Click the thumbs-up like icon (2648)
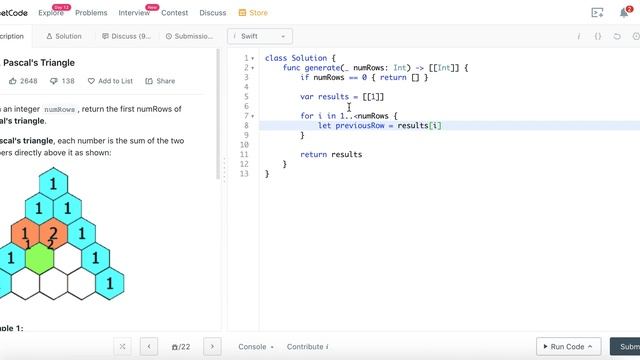Screen dimensions: 640x360 coord(13,81)
